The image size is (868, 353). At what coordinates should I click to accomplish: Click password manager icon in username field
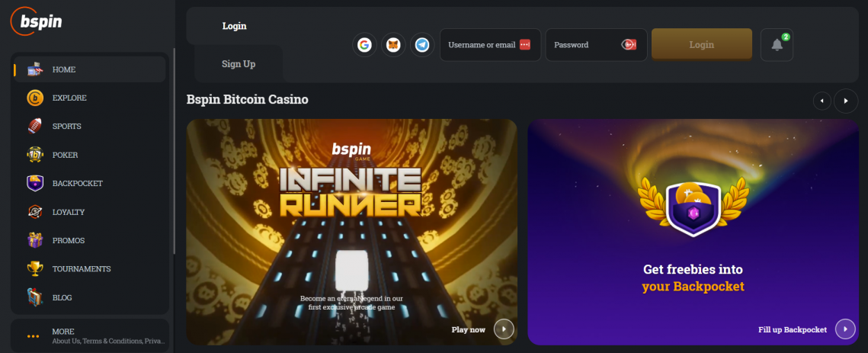point(525,45)
